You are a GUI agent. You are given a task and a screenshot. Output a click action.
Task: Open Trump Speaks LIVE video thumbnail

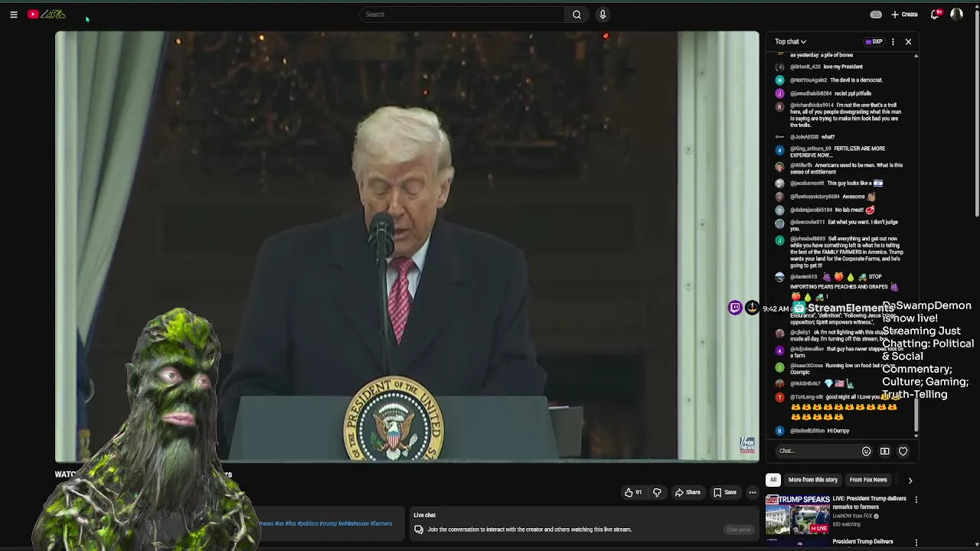[x=798, y=514]
